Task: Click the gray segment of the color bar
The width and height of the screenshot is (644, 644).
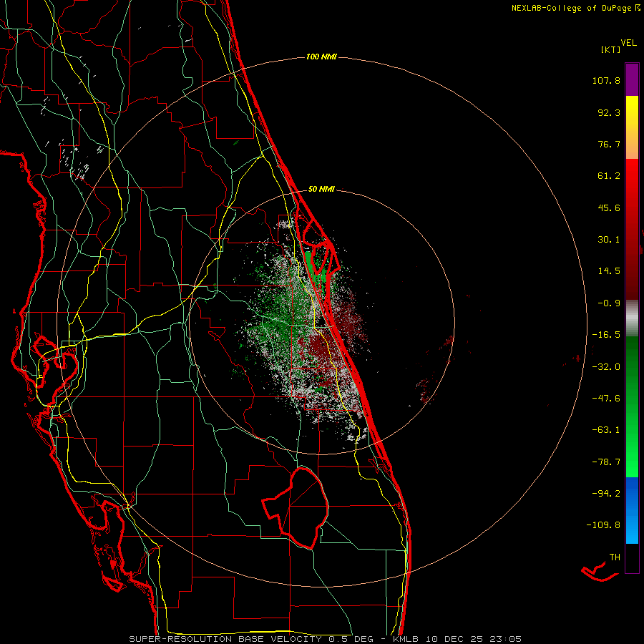Action: (x=632, y=317)
